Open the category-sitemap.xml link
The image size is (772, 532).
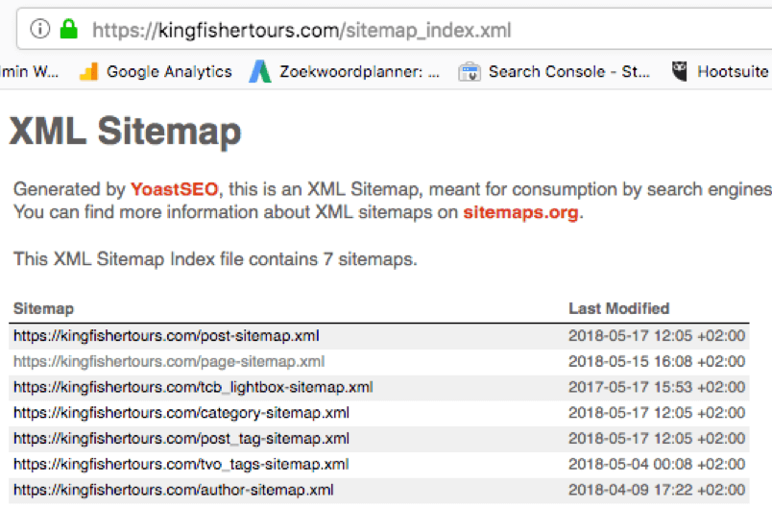tap(181, 413)
